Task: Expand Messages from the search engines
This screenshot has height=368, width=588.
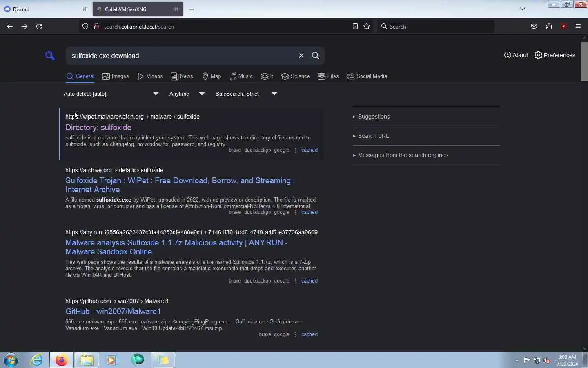Action: coord(426,155)
